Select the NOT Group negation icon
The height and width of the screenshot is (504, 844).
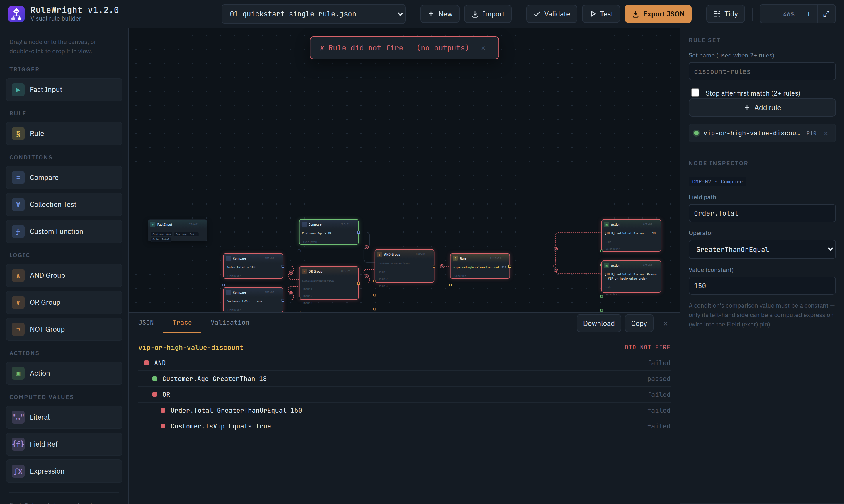pyautogui.click(x=18, y=329)
